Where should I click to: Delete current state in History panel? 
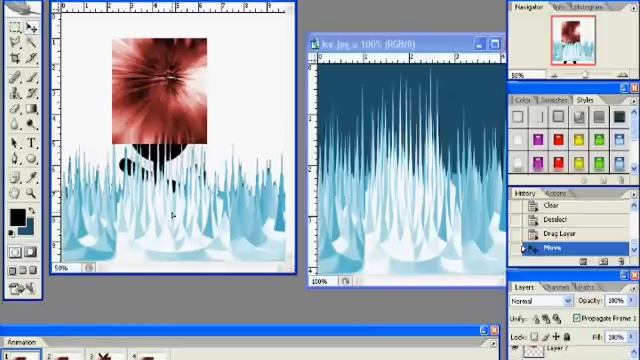tap(621, 262)
